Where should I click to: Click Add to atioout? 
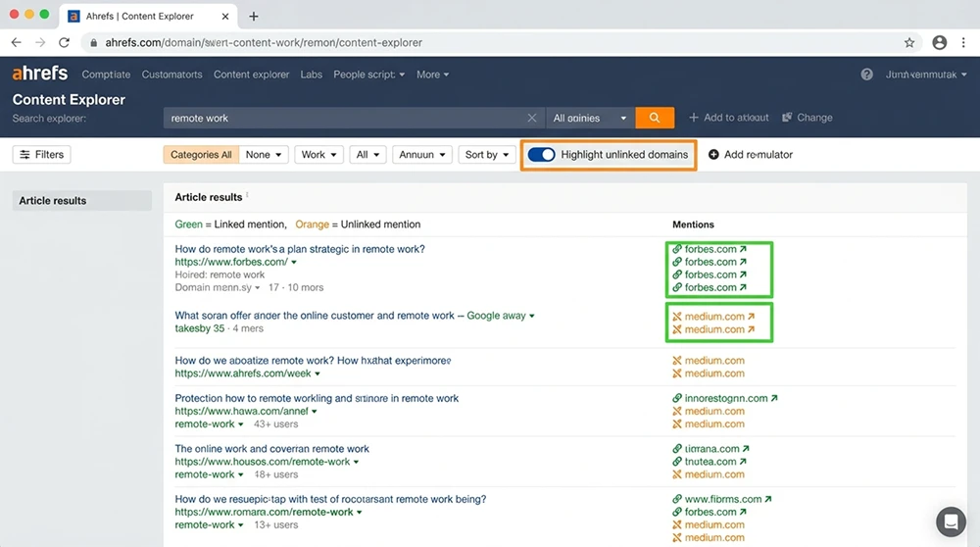point(729,118)
